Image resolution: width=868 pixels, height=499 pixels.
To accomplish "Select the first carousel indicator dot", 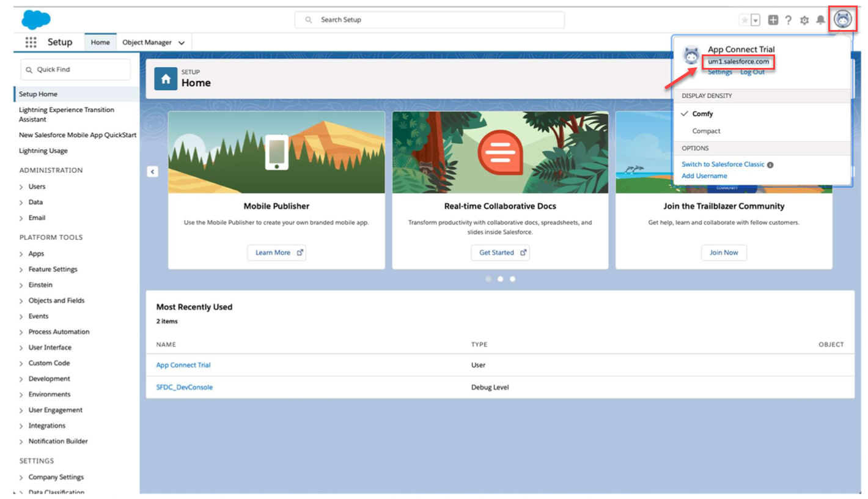I will click(488, 279).
